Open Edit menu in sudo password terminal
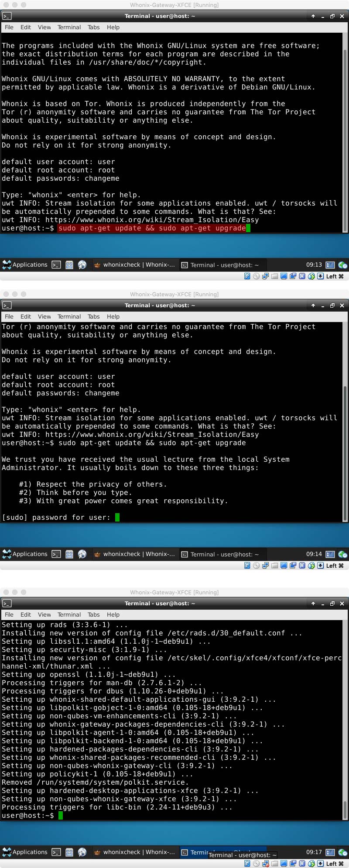 [x=26, y=316]
